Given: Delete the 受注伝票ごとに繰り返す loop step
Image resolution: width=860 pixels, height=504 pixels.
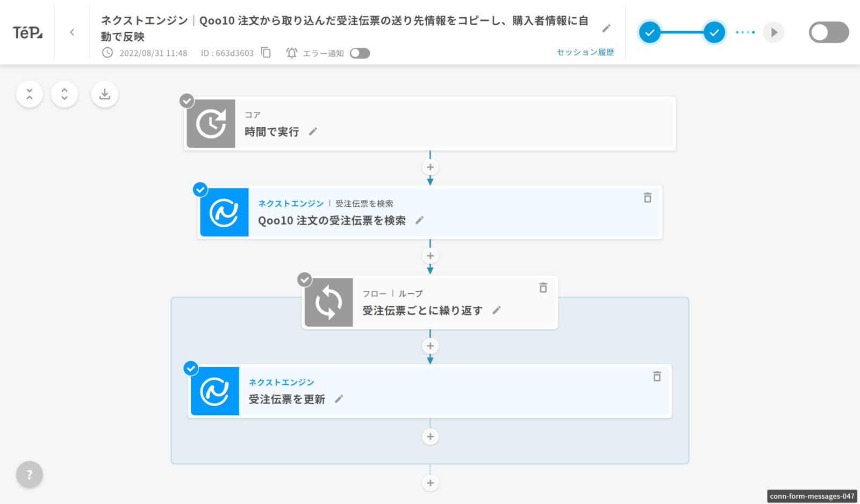Looking at the screenshot, I should point(543,288).
